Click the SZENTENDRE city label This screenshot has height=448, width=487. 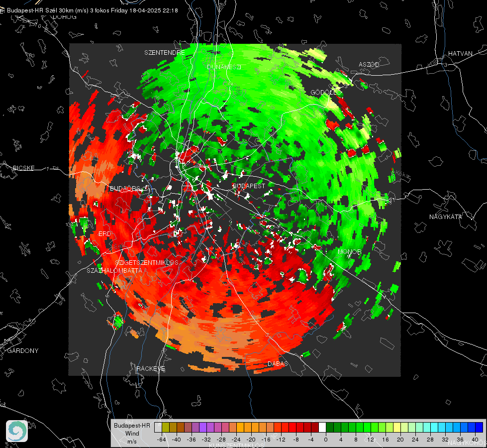(165, 53)
